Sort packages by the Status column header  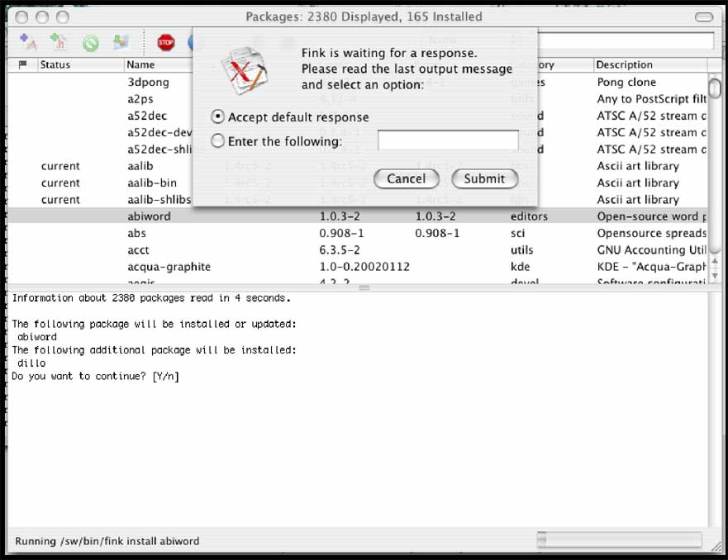[55, 64]
